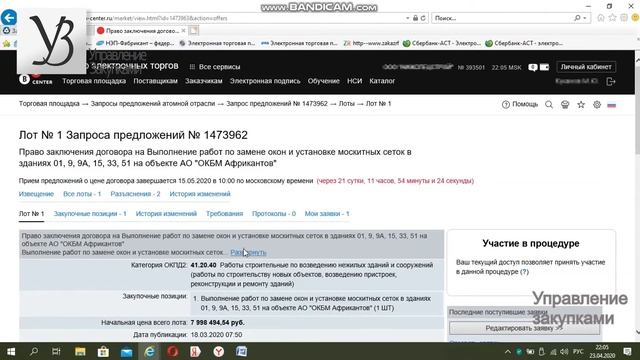The height and width of the screenshot is (360, 640).
Task: Click in the browser address bar
Action: click(245, 18)
